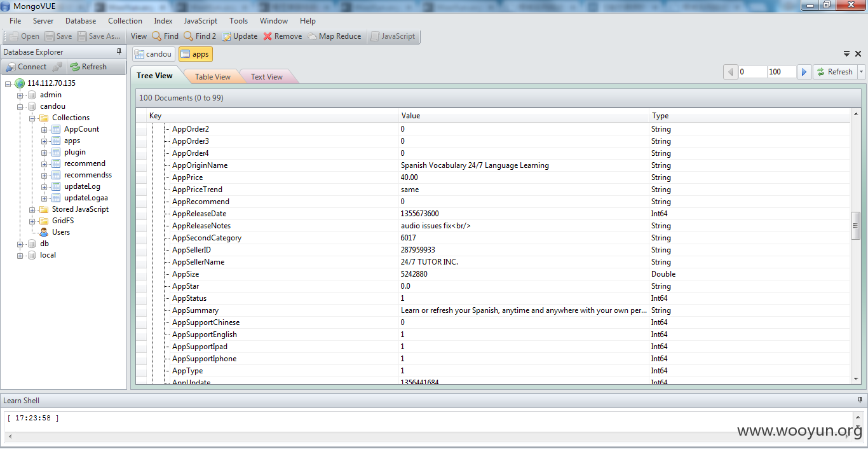Collapse the Collections folder
This screenshot has height=449, width=868.
coord(32,118)
